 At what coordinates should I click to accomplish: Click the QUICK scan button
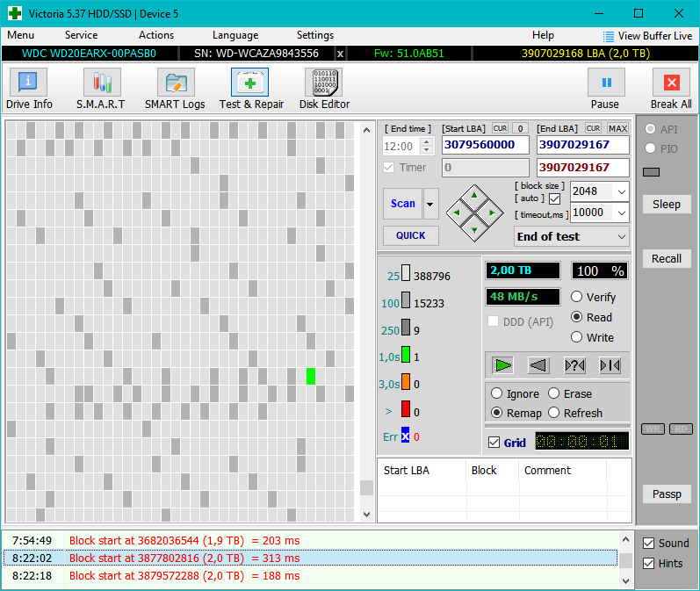[x=410, y=235]
